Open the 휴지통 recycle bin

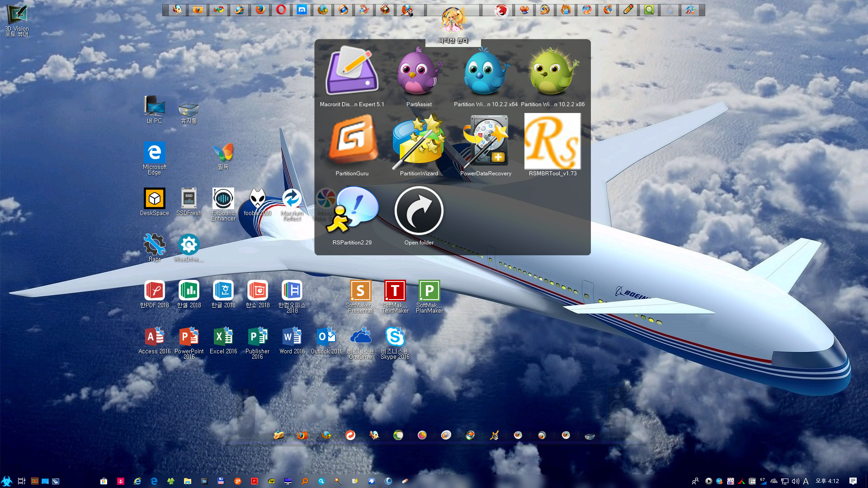[x=189, y=113]
